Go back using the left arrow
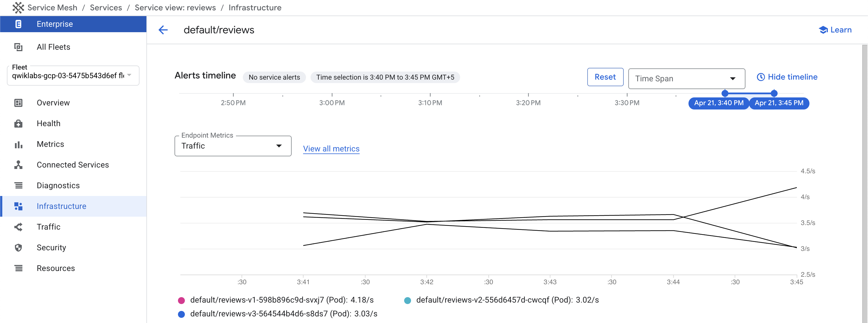This screenshot has height=323, width=868. 163,30
